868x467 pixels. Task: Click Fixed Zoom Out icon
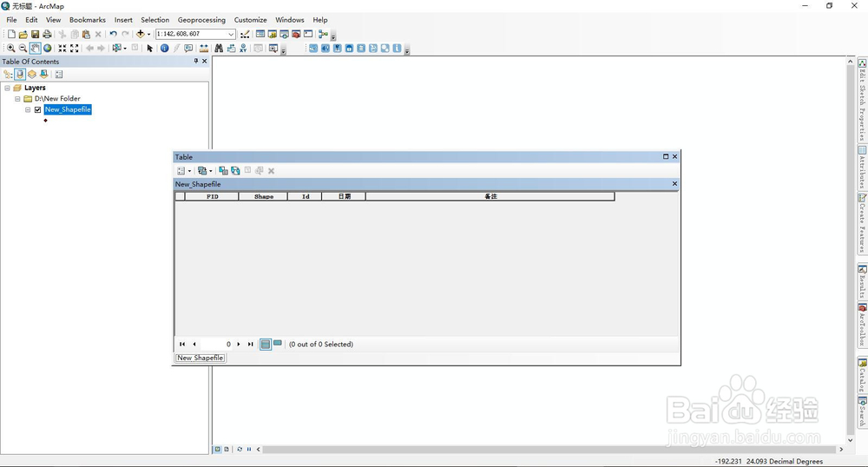[74, 49]
